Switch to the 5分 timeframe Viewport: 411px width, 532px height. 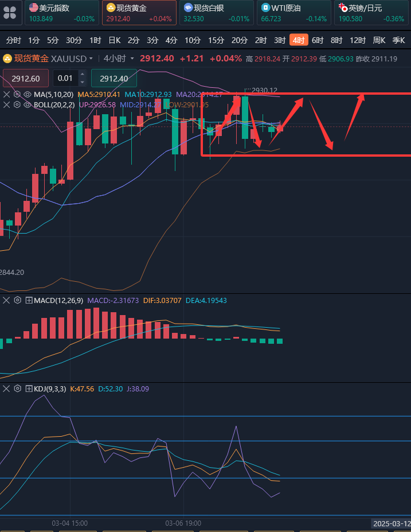pyautogui.click(x=53, y=40)
